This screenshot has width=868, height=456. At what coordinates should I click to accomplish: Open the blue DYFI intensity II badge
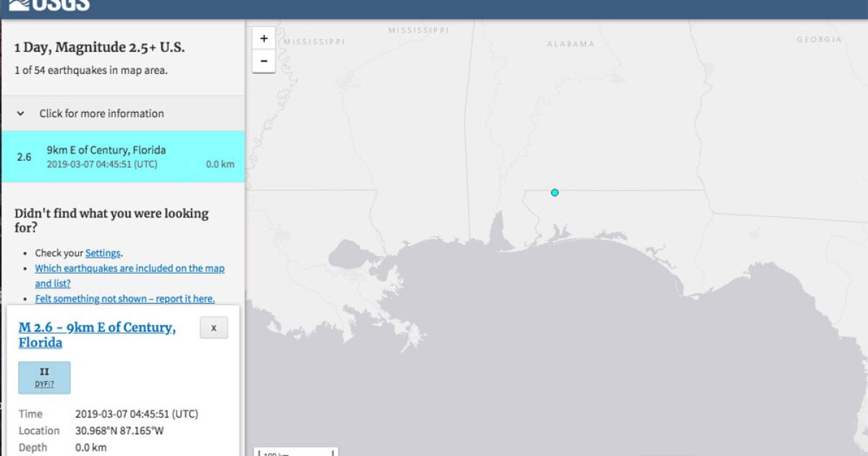(x=44, y=376)
